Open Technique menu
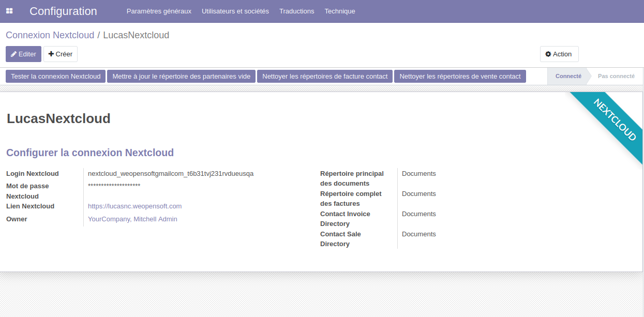 point(340,11)
